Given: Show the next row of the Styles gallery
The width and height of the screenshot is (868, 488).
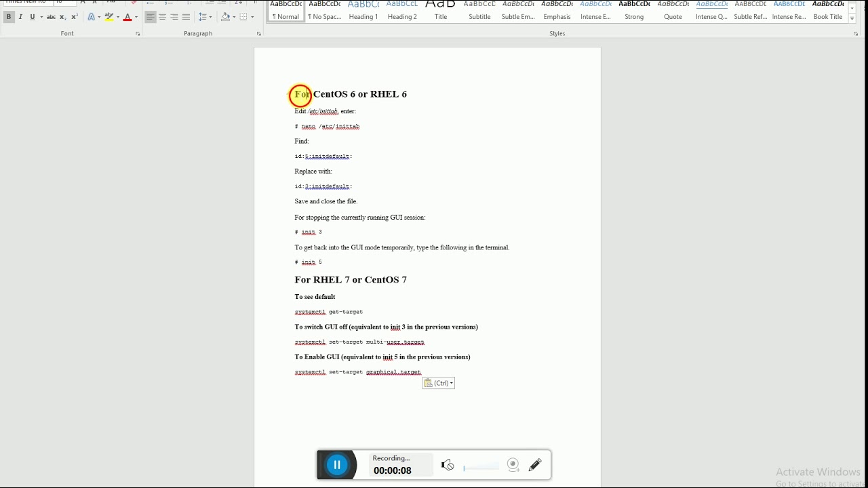Looking at the screenshot, I should pyautogui.click(x=852, y=9).
